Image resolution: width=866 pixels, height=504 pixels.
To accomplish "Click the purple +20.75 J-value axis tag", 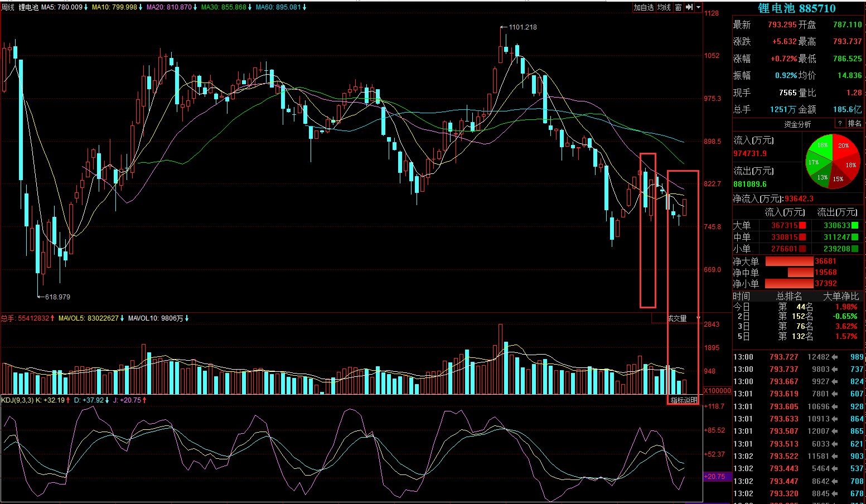I will click(717, 477).
